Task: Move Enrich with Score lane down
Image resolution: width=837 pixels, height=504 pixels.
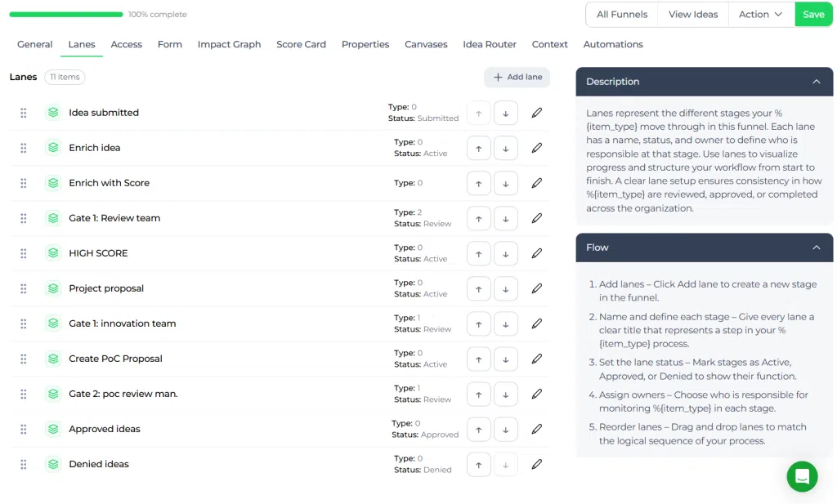Action: (x=505, y=184)
